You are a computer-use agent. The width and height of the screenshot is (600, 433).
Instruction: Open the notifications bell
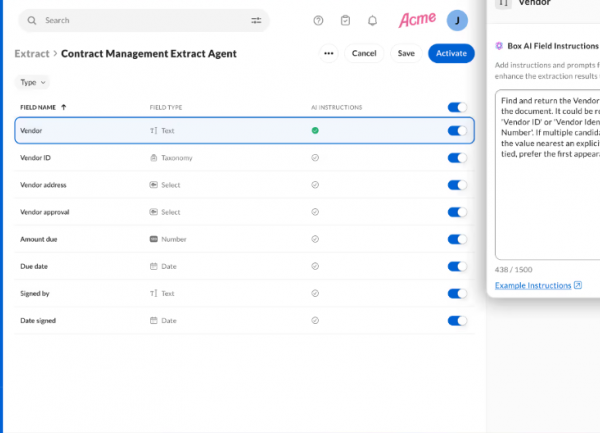372,20
